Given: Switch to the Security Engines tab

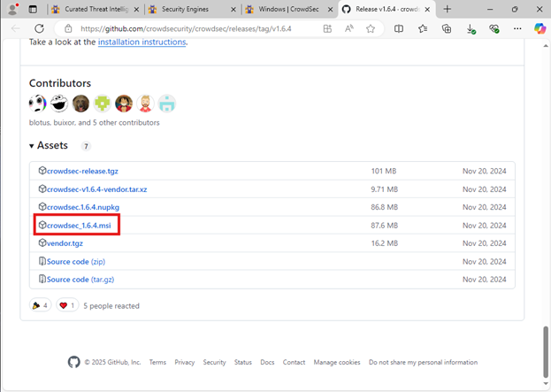Looking at the screenshot, I should tap(189, 9).
